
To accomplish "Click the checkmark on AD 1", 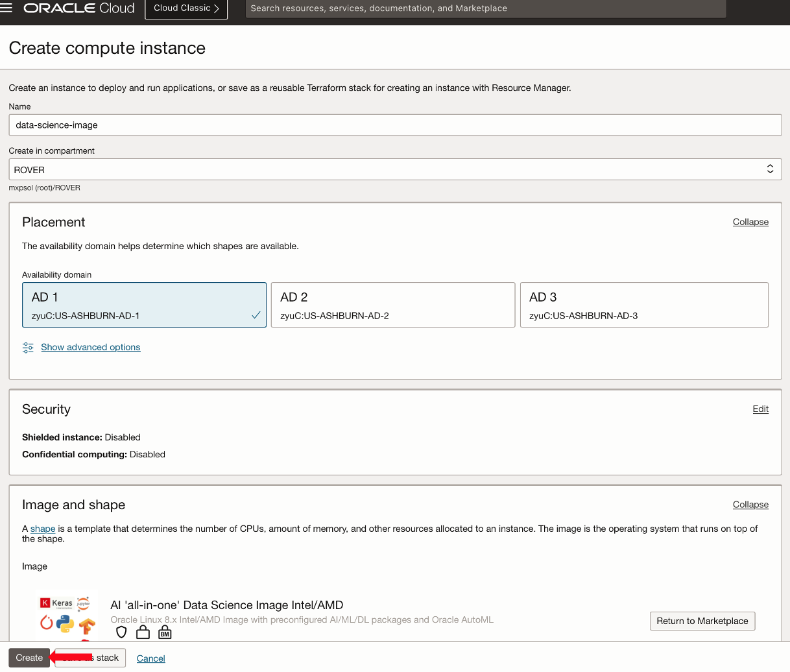I will (256, 313).
